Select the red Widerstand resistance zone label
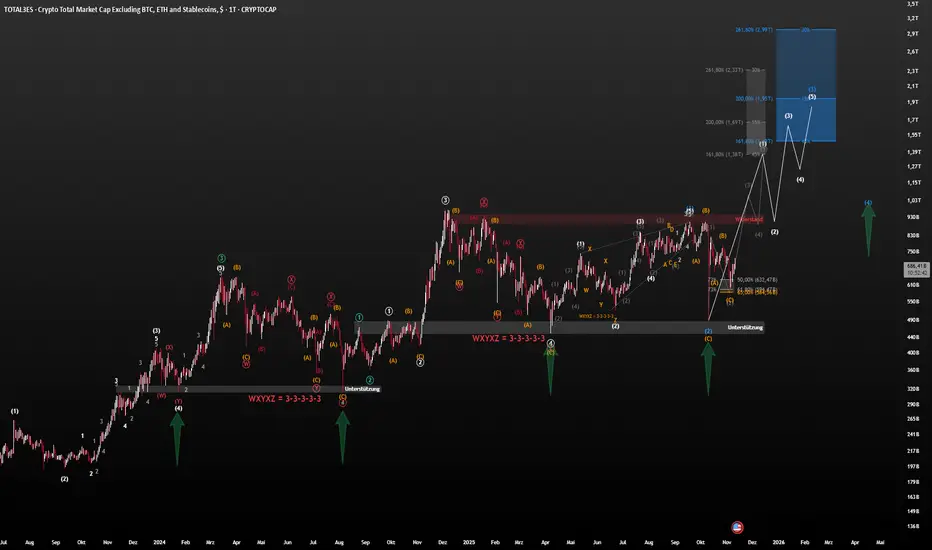 (749, 218)
